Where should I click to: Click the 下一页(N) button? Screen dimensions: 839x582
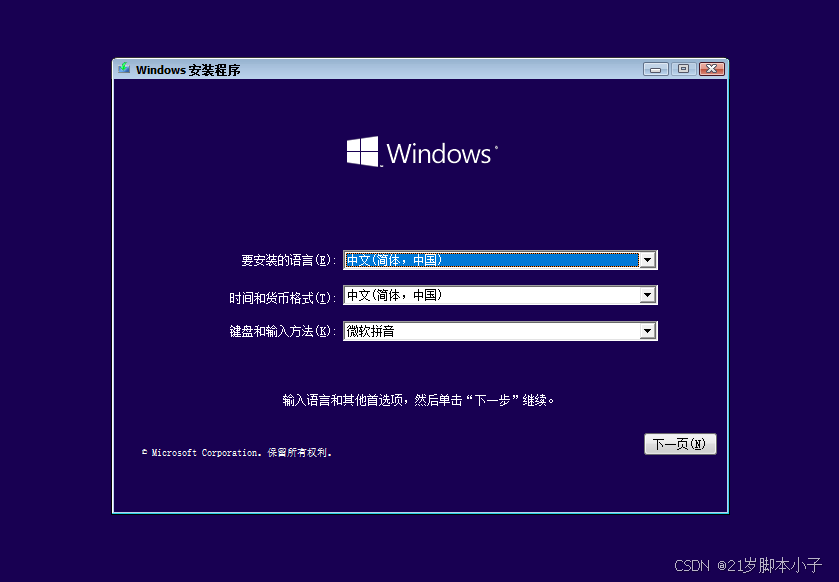pyautogui.click(x=680, y=444)
